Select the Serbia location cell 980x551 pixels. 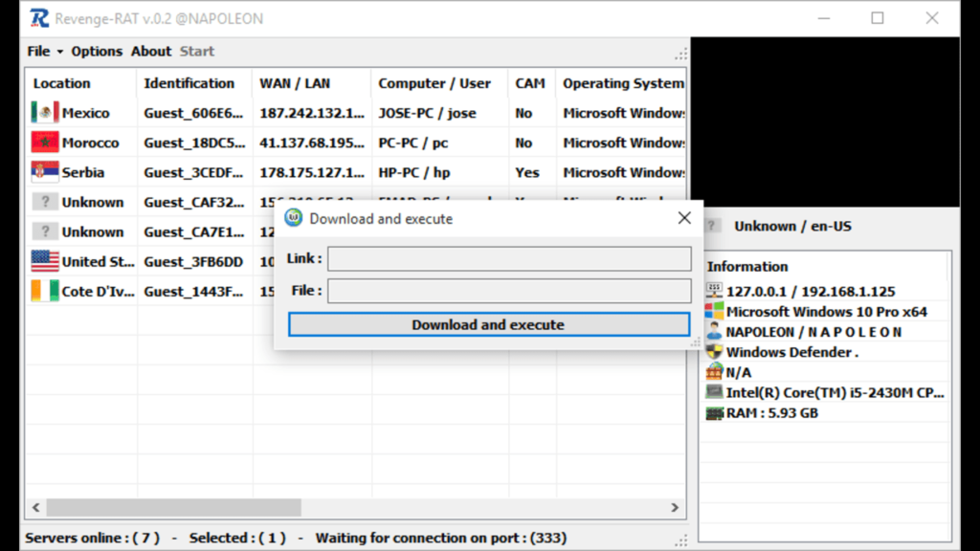(83, 172)
